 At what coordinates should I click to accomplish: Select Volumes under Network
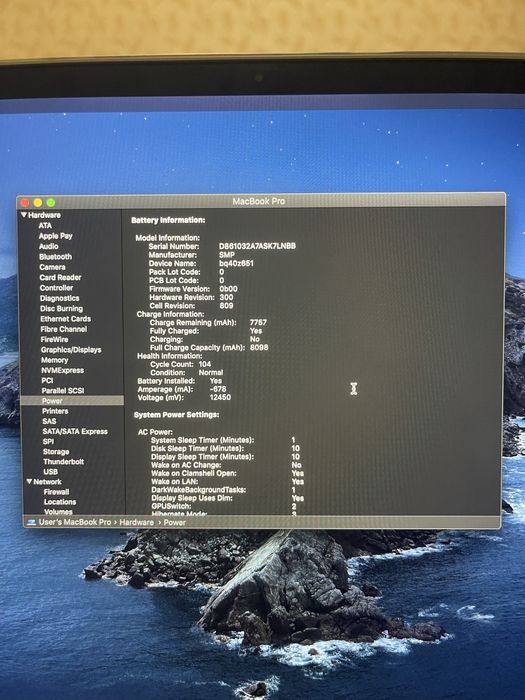click(x=58, y=512)
